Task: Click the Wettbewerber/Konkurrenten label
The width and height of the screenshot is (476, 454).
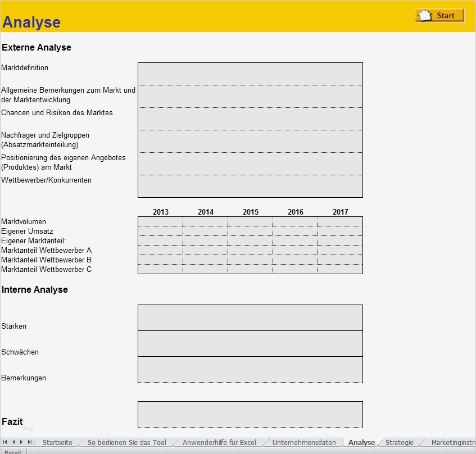Action: coord(47,180)
